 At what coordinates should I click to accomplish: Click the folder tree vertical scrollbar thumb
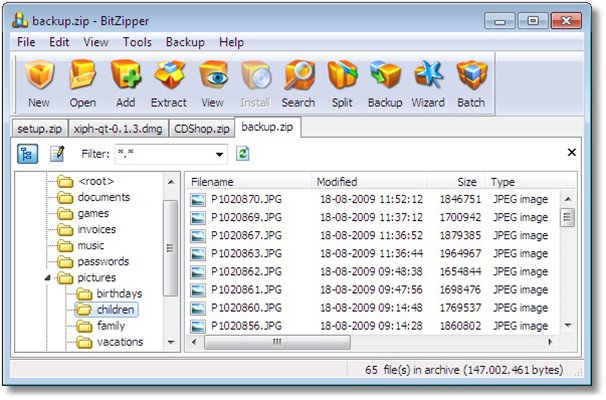(x=170, y=248)
